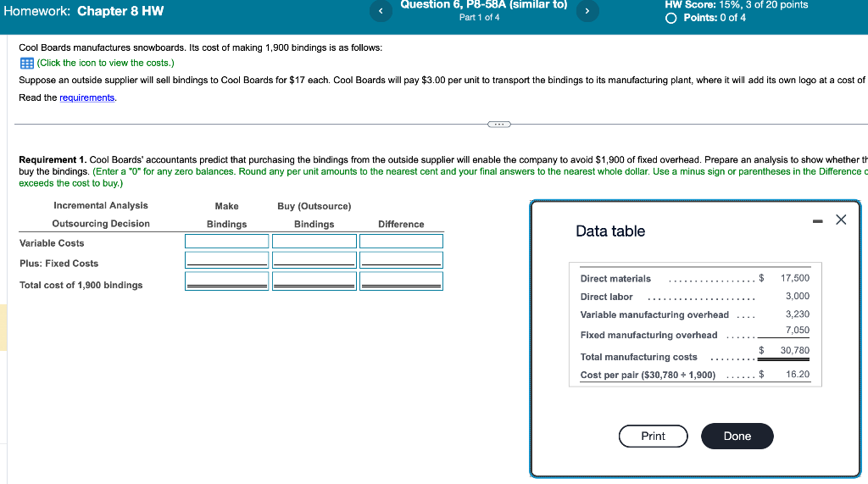The image size is (868, 484).
Task: Click the Direct materials value 17,500
Action: (x=795, y=278)
